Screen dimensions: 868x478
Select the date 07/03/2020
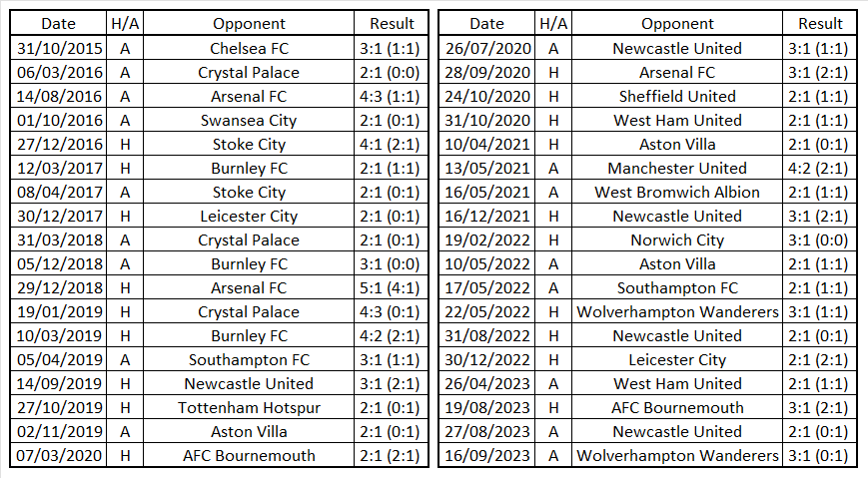coord(58,456)
